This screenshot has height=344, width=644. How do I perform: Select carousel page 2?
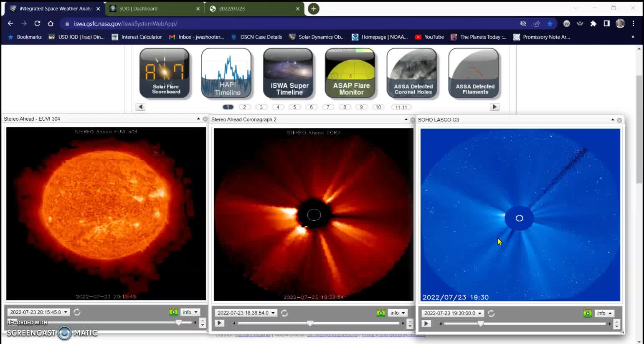245,107
